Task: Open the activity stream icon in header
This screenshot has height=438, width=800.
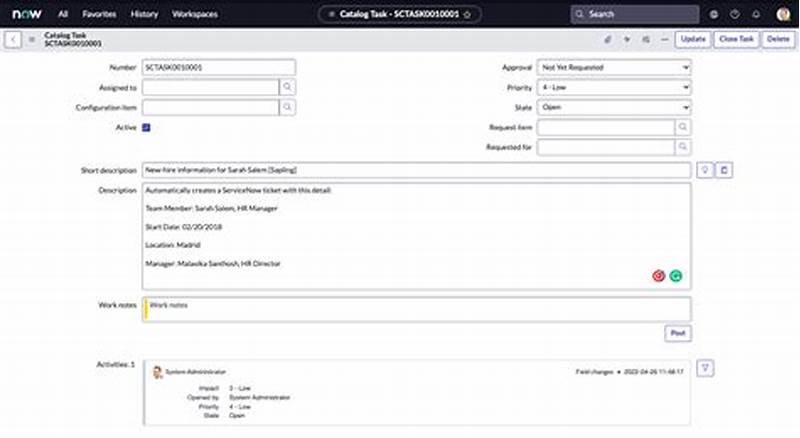Action: click(x=627, y=39)
